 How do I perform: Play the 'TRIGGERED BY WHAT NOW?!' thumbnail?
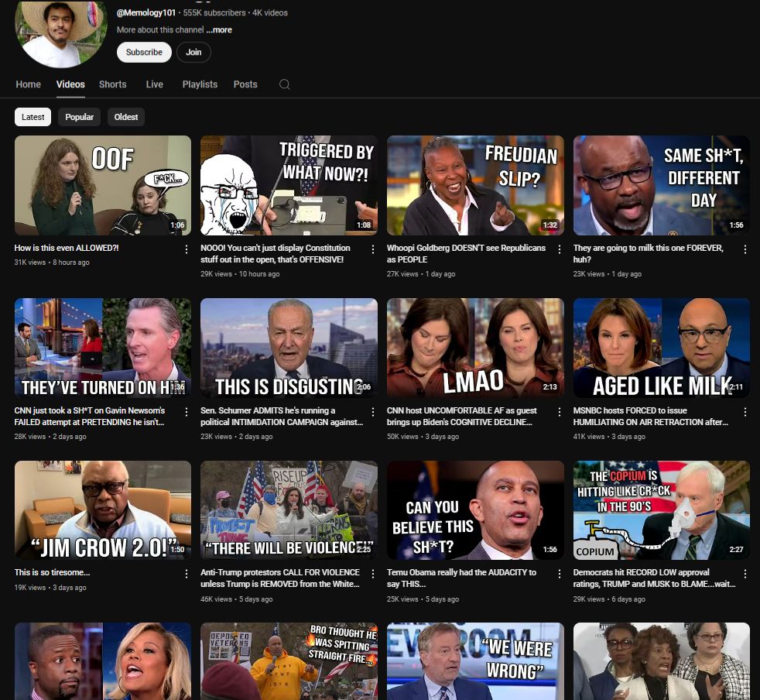coord(289,185)
